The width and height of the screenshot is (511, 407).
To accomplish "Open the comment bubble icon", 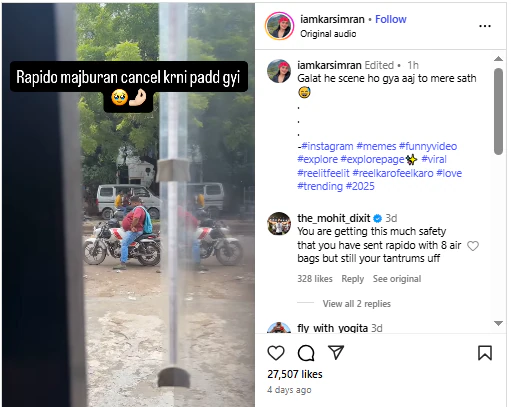I will 306,353.
